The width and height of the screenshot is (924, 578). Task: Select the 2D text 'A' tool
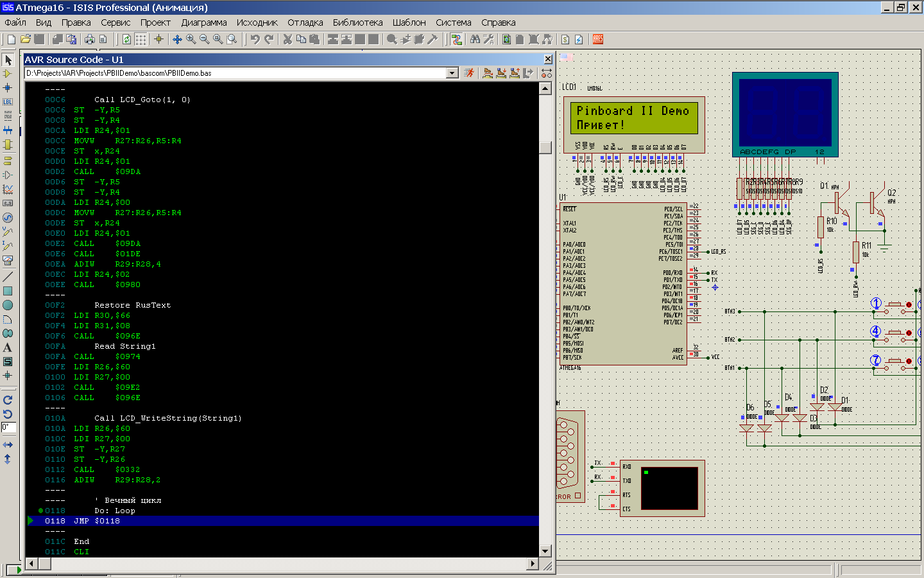8,347
